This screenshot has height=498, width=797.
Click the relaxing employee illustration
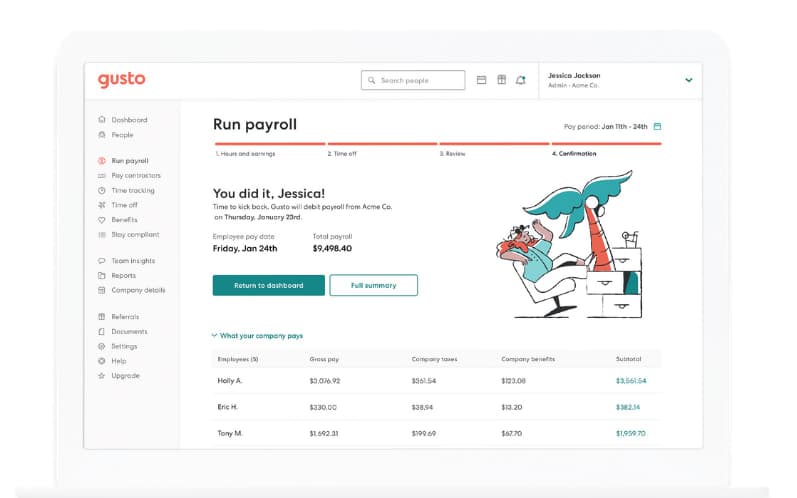point(569,244)
